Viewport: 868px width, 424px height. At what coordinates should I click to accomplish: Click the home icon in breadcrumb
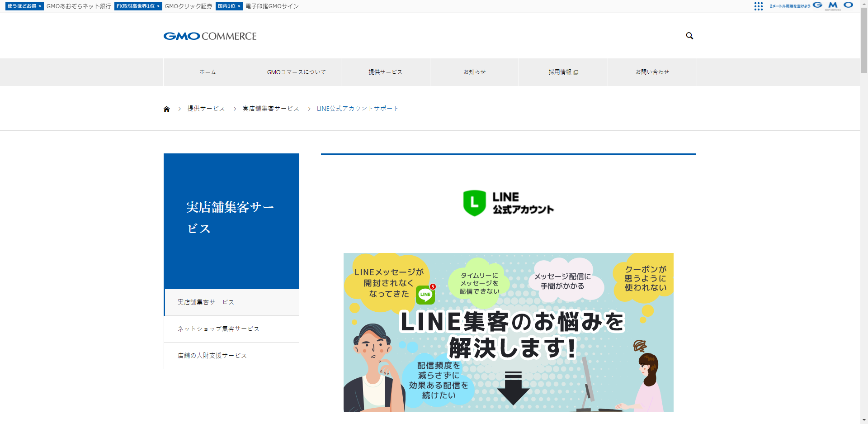(166, 109)
